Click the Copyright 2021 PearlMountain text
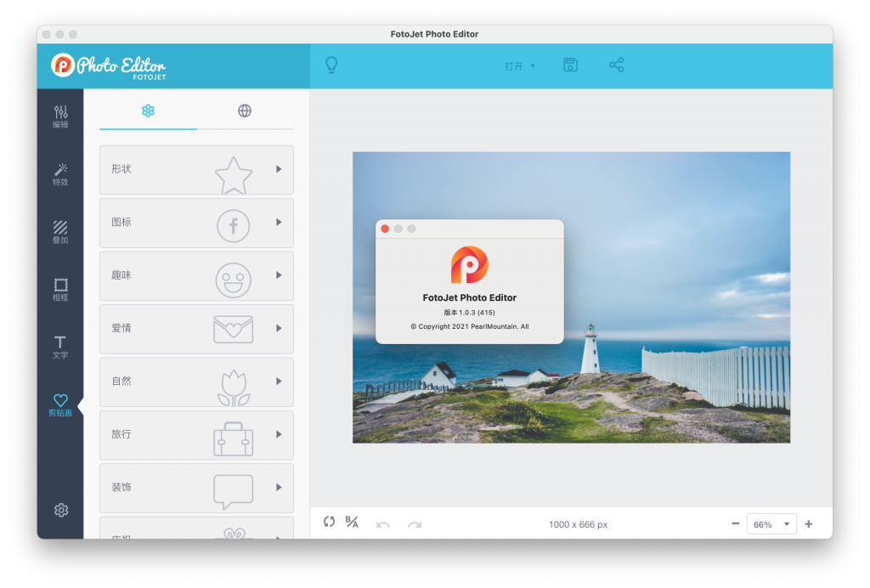Viewport: 870px width, 588px height. (469, 326)
